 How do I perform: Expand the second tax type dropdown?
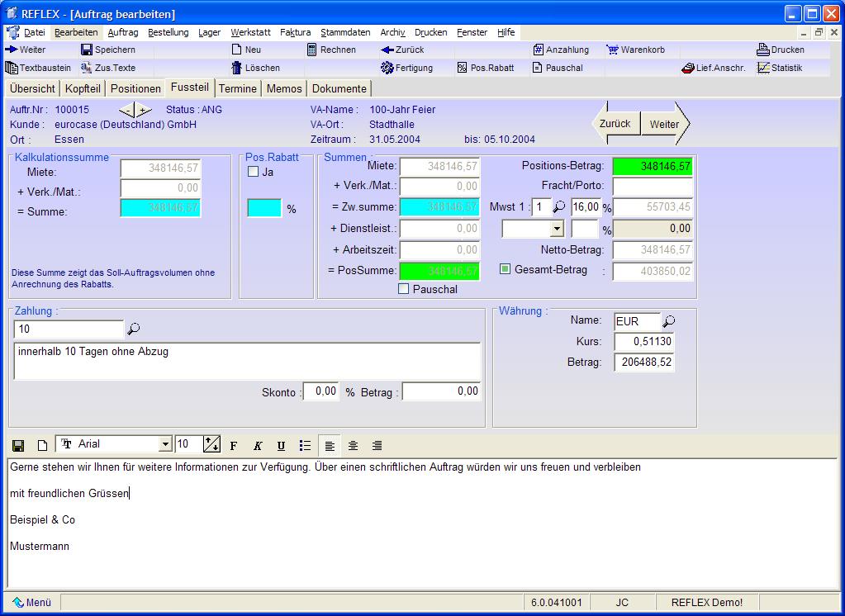pos(558,229)
